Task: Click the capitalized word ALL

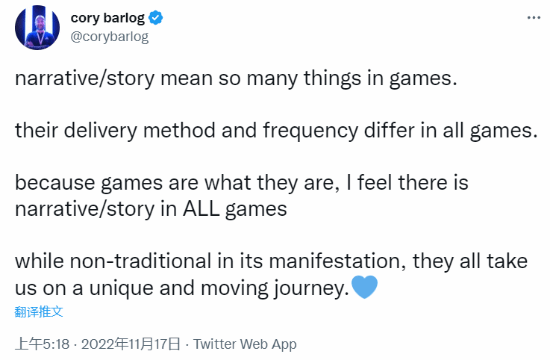Action: [x=201, y=209]
